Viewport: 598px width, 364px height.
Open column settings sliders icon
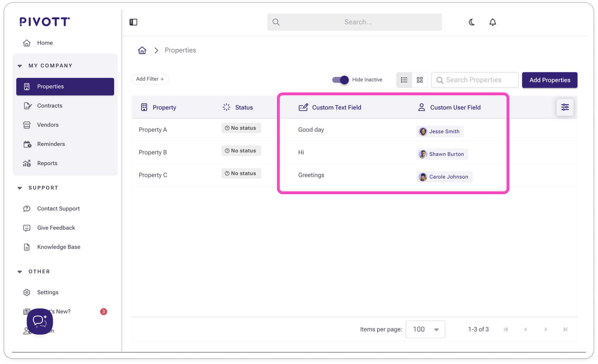[565, 107]
